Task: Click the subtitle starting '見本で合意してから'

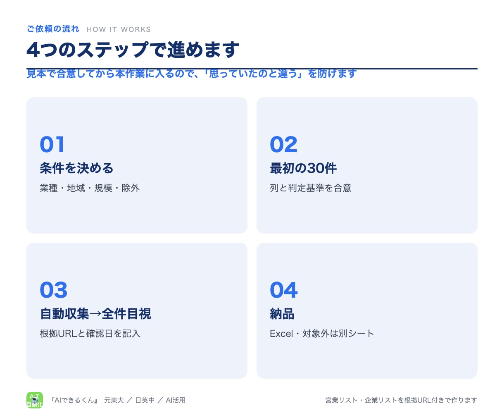Action: tap(191, 74)
